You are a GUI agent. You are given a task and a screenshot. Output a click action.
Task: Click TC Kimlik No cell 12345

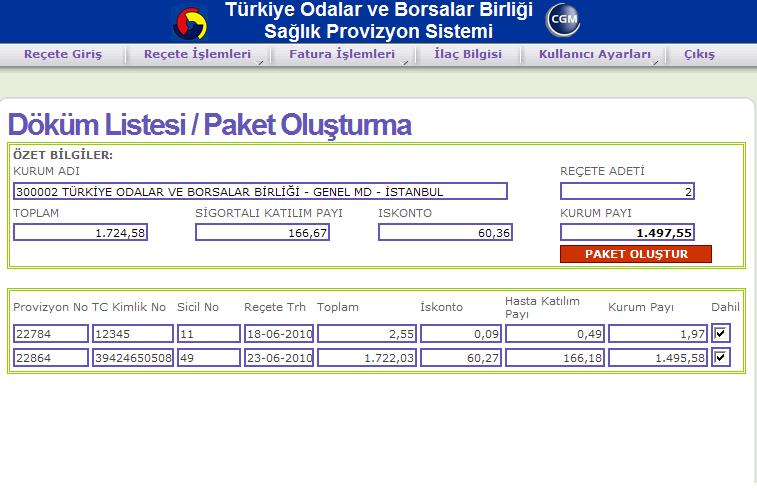tap(133, 333)
